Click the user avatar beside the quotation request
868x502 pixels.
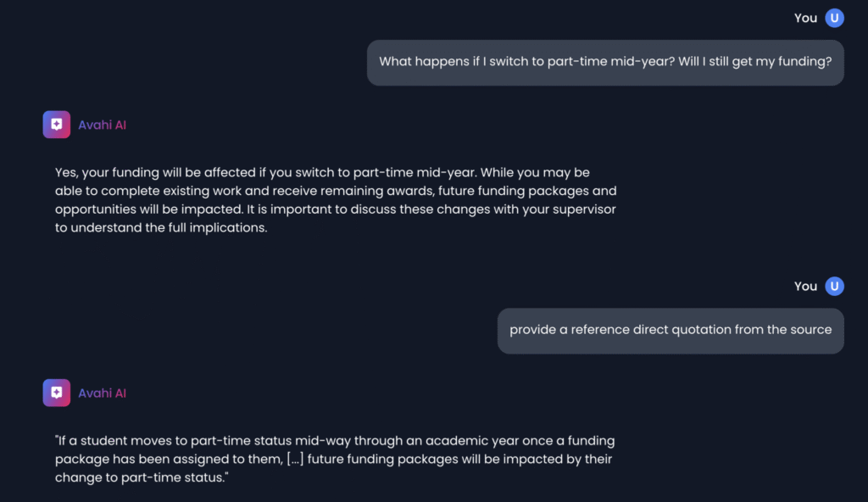[834, 286]
